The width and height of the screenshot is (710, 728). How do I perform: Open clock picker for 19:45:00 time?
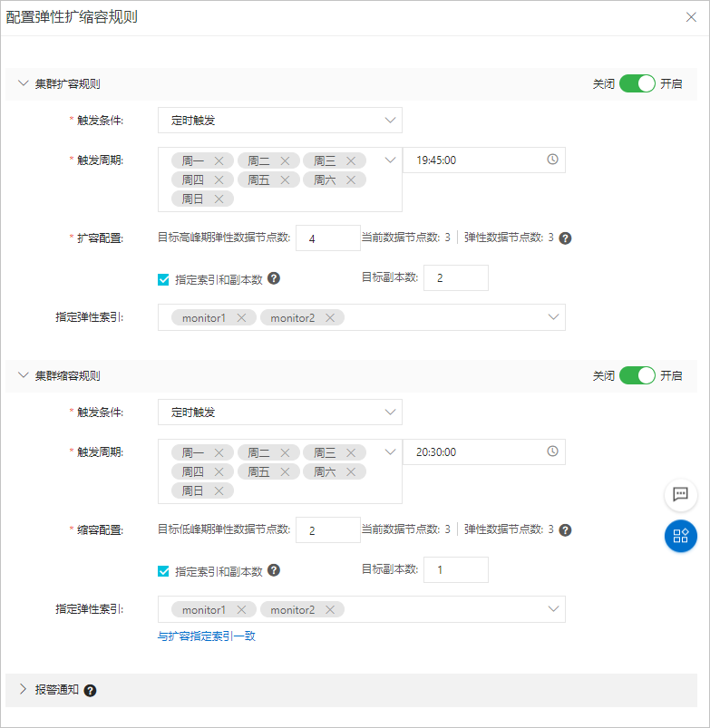[552, 160]
